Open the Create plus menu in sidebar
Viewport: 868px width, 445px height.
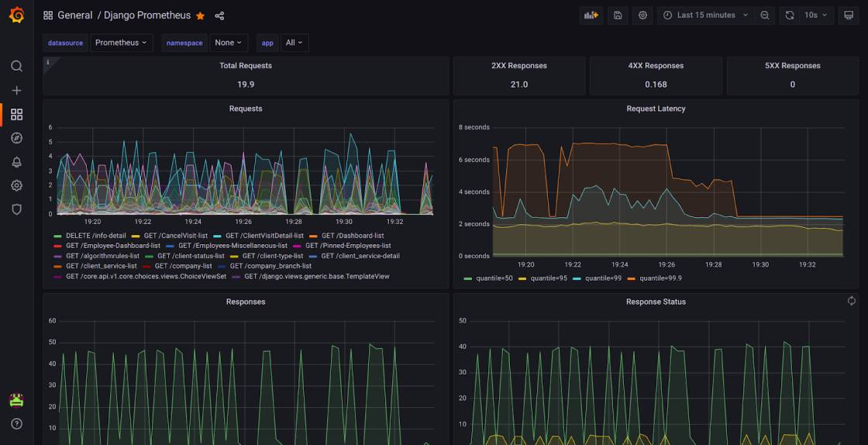(x=16, y=90)
